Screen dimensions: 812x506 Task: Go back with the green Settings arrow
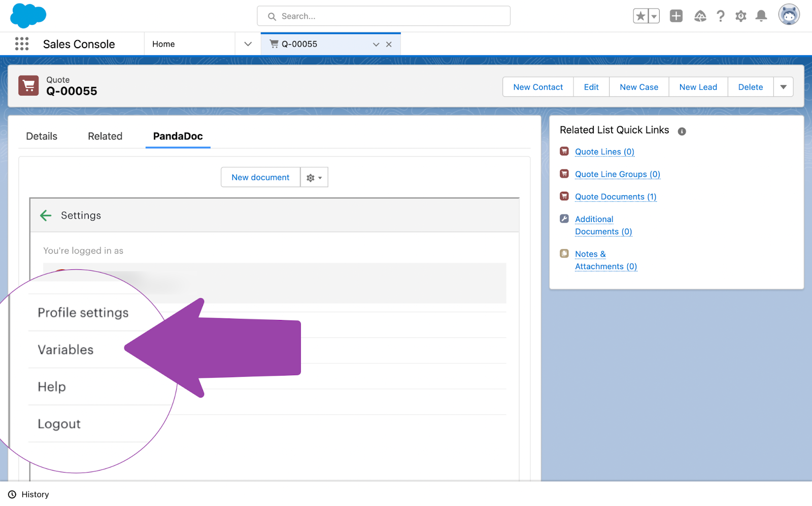point(46,215)
